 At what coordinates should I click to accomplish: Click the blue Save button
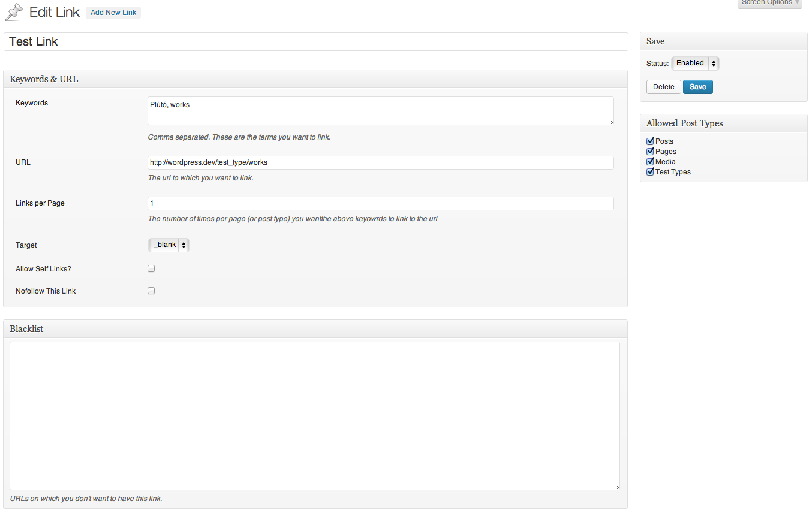coord(697,87)
